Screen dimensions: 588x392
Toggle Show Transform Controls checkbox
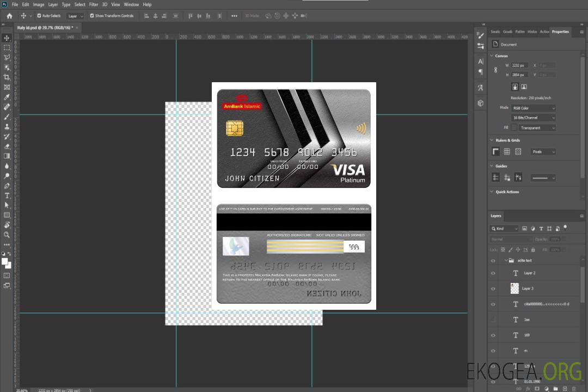92,16
